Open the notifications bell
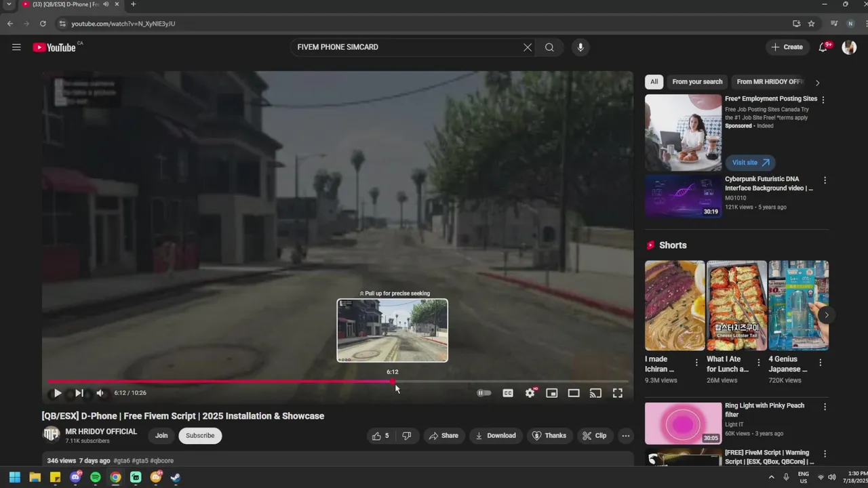 [823, 47]
